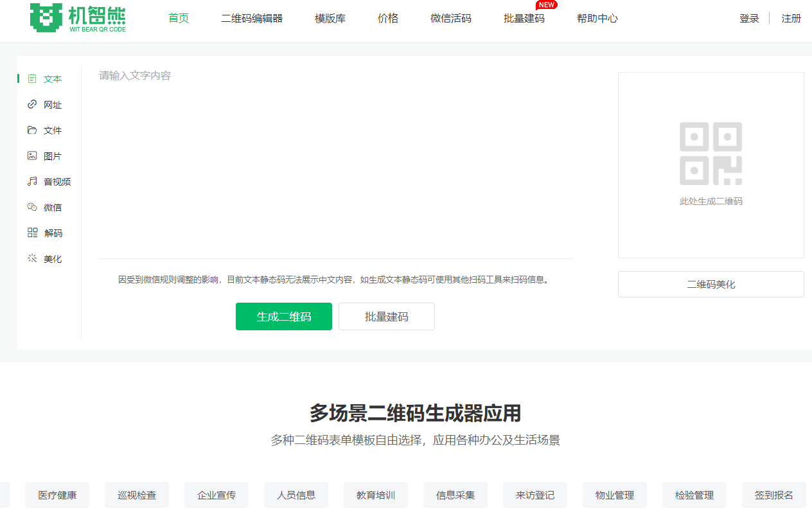
Task: Select the 来访登记 scenario tag
Action: click(x=535, y=495)
